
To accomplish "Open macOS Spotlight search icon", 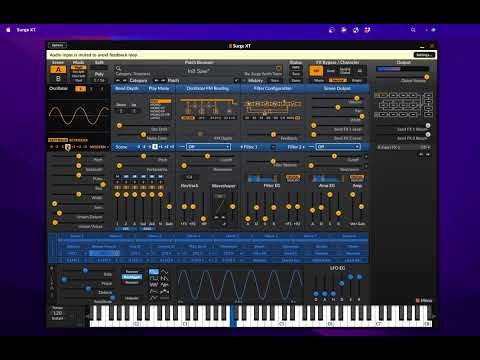I will point(413,30).
